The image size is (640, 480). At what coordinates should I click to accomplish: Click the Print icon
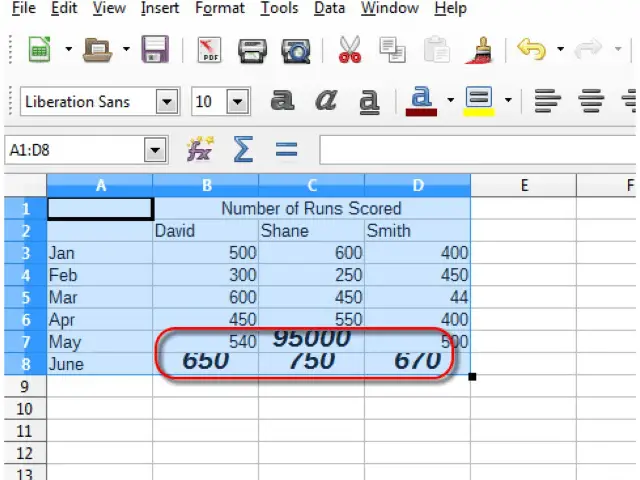[x=252, y=51]
